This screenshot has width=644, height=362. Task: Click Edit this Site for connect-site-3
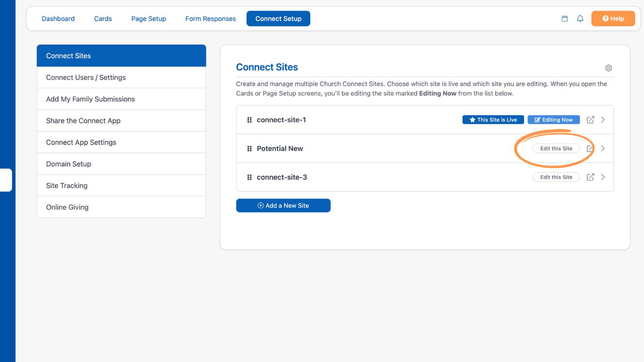click(556, 177)
